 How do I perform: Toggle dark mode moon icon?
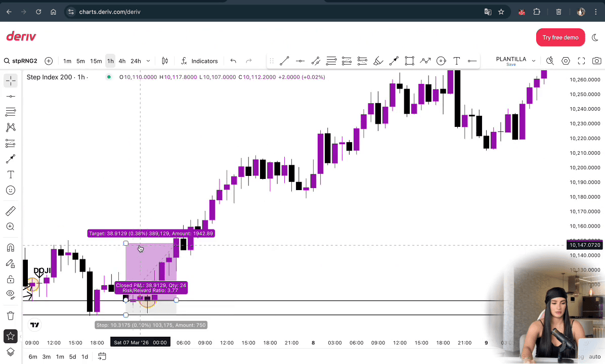pyautogui.click(x=595, y=37)
